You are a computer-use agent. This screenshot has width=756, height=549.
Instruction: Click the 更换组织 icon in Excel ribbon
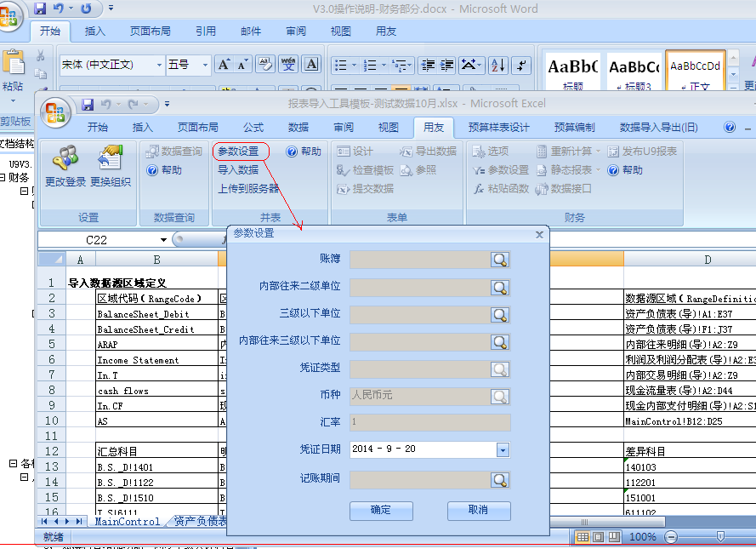[111, 157]
